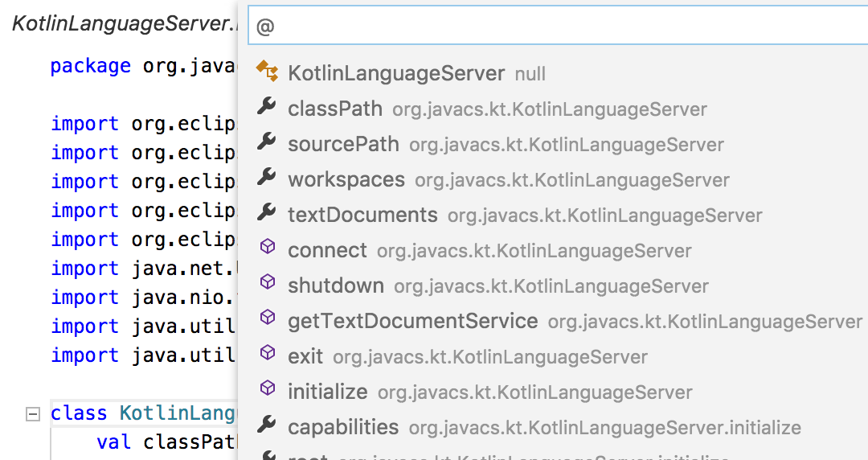
Task: Click the symbol search input field with @
Action: (558, 26)
